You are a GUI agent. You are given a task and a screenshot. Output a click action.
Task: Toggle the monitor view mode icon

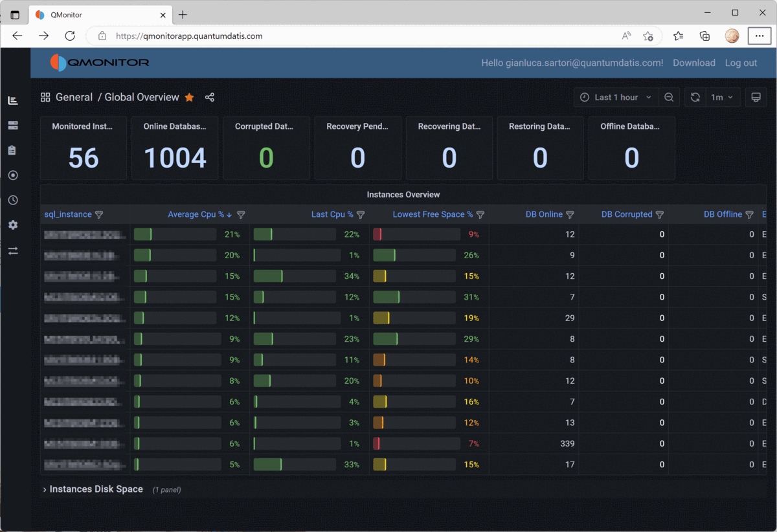pos(755,98)
